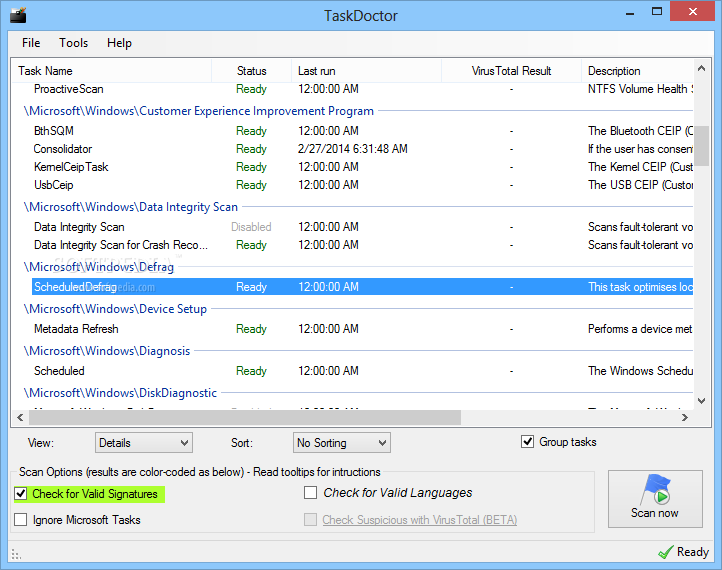Click vertical scrollbar up arrow

[701, 68]
